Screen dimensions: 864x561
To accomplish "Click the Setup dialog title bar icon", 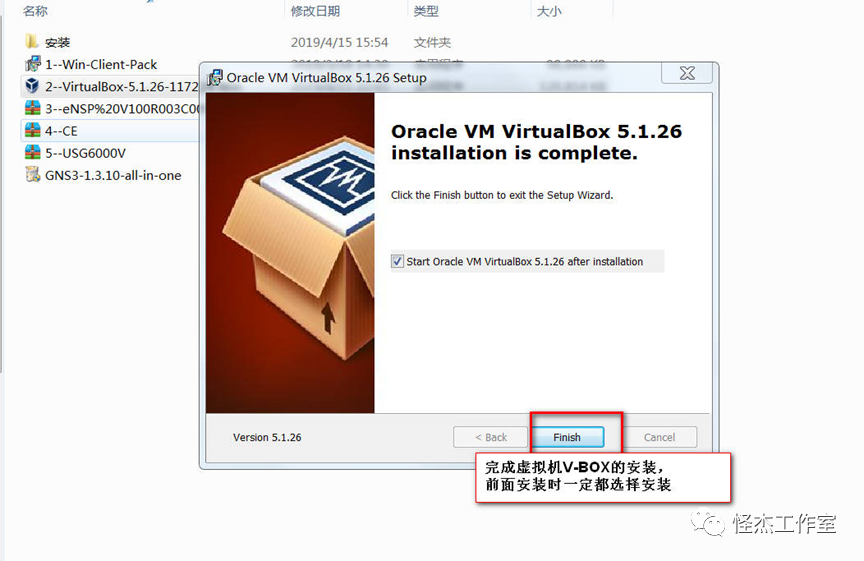I will (215, 78).
